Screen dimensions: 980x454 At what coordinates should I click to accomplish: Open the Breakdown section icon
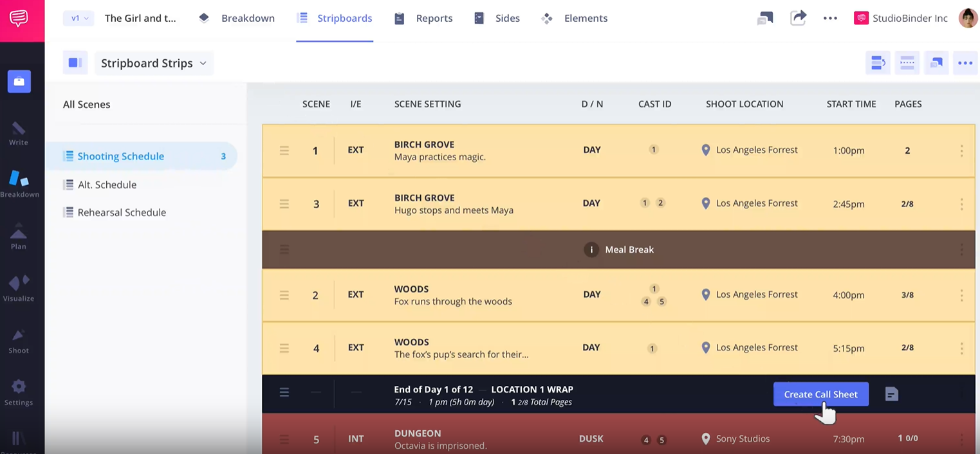point(204,18)
